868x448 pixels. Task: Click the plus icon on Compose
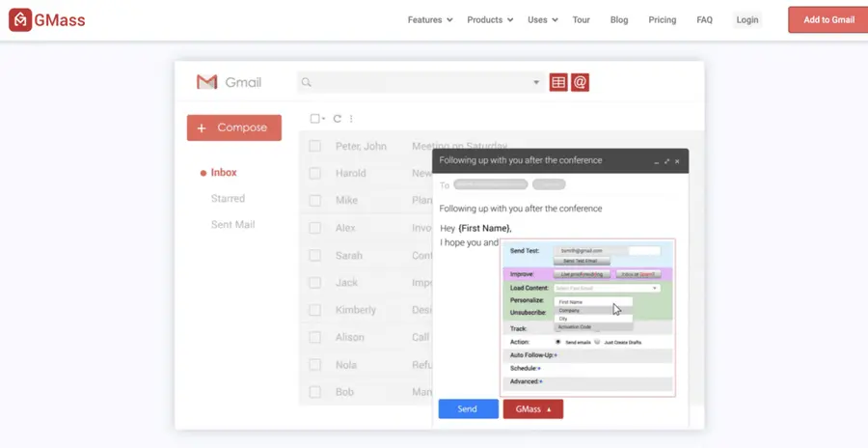pos(202,128)
